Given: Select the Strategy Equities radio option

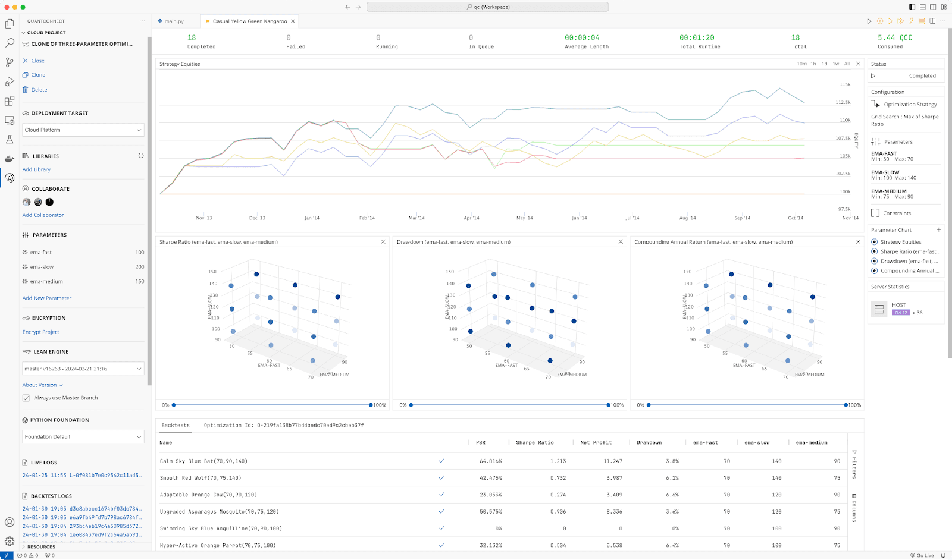Looking at the screenshot, I should (874, 242).
